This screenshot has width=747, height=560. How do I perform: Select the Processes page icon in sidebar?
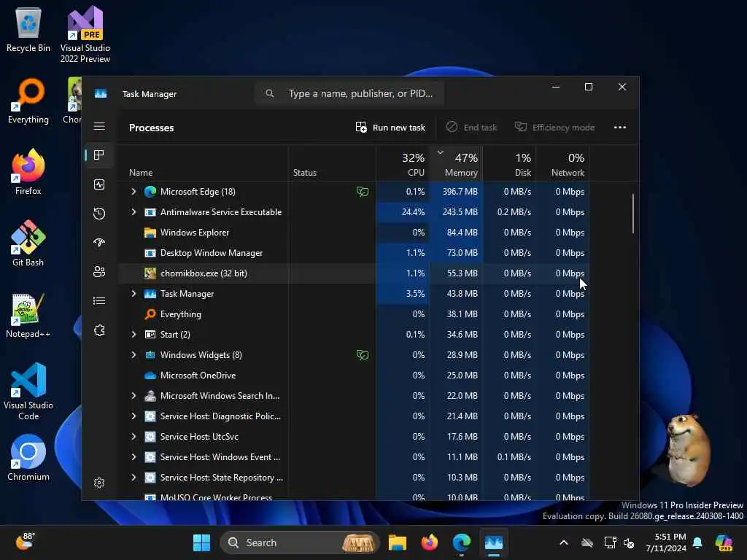(x=99, y=155)
